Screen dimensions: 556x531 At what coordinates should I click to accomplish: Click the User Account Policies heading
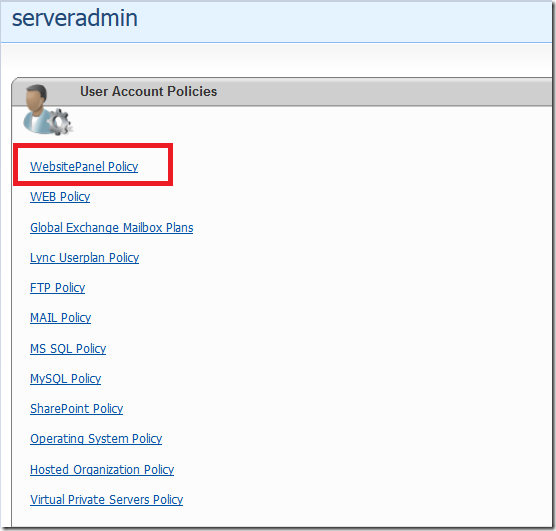click(148, 92)
